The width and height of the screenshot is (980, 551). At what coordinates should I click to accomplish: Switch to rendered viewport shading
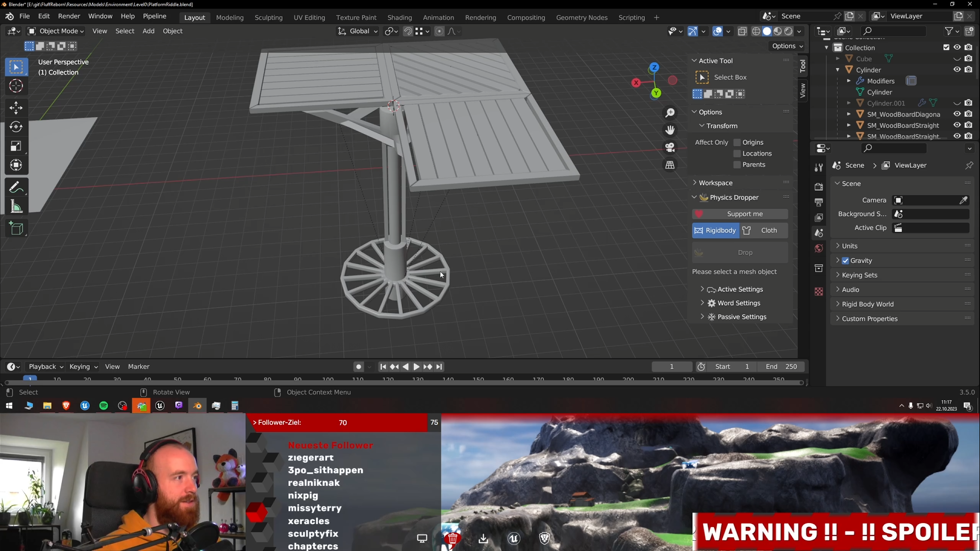[x=788, y=31]
